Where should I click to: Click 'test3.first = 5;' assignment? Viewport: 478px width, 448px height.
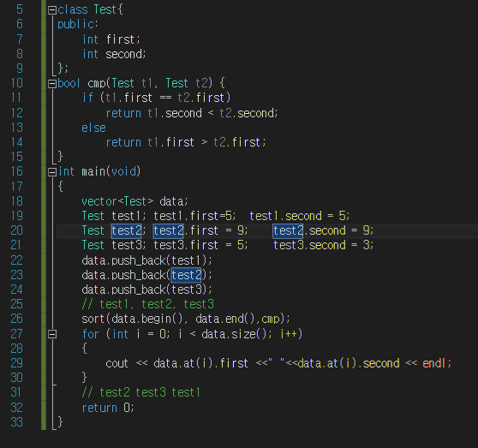tap(200, 245)
